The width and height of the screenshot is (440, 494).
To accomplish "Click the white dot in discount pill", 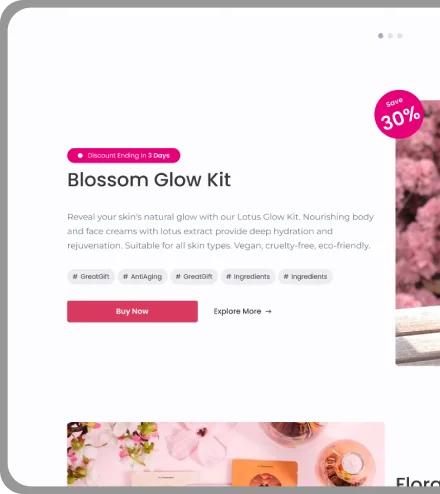I will pos(80,156).
